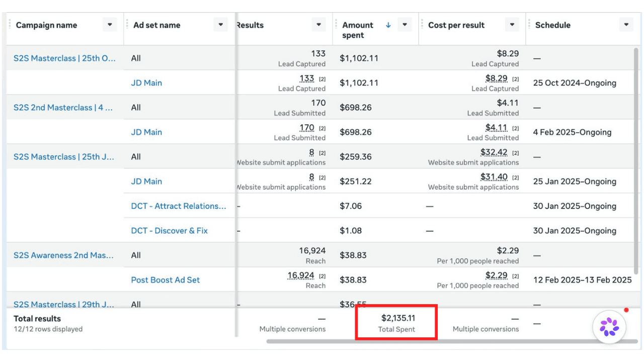Open S2S 2nd Masterclass 4... campaign link
This screenshot has width=644, height=362.
click(63, 108)
